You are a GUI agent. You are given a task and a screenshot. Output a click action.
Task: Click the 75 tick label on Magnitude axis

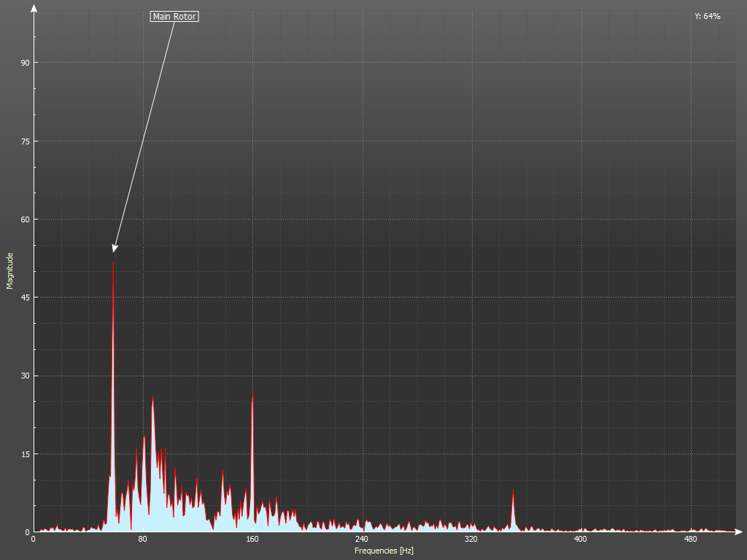coord(25,141)
